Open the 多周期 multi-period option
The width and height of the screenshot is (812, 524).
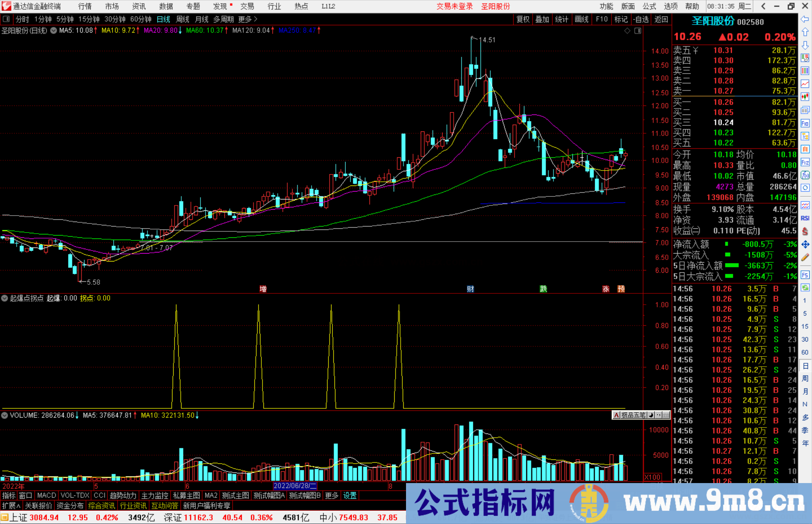223,19
